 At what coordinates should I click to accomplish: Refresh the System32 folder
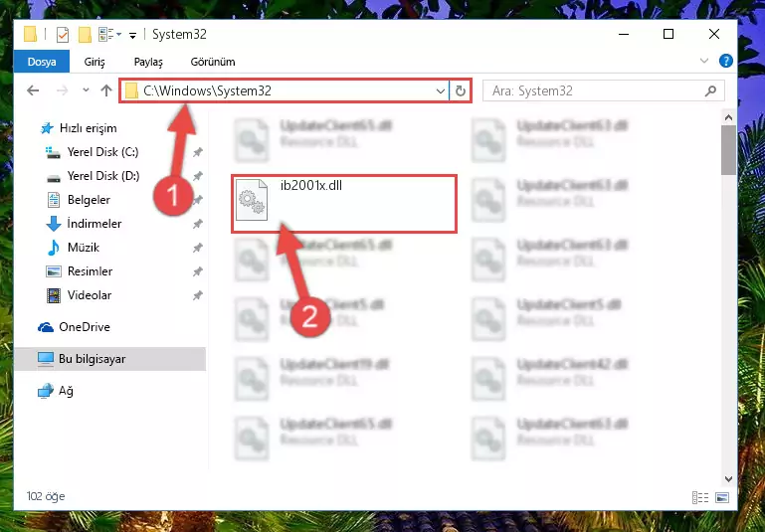point(460,91)
